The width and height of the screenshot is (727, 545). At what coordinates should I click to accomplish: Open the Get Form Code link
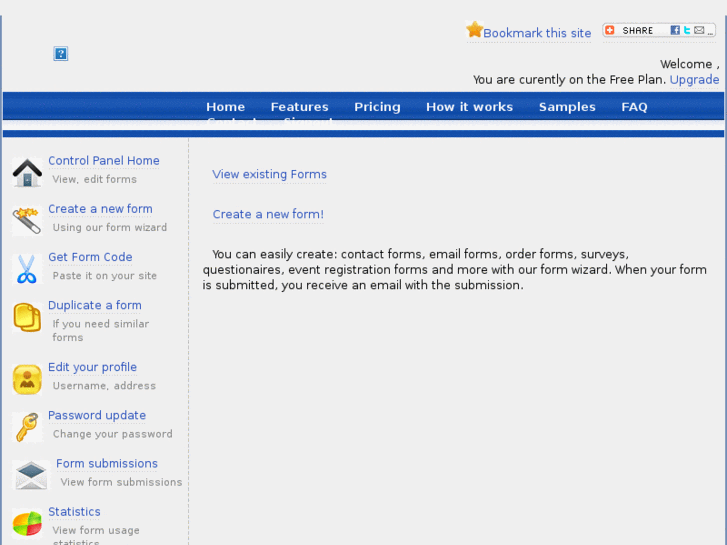90,257
